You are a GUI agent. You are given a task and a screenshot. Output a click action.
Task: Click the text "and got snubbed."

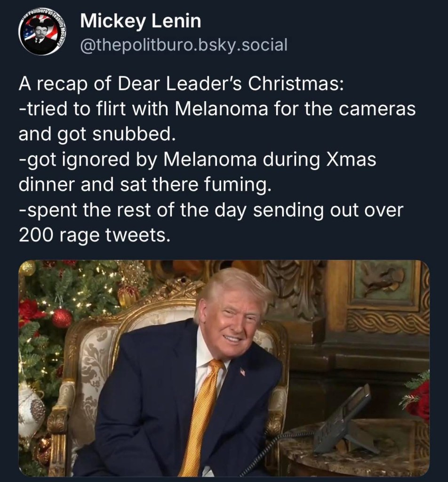[97, 134]
